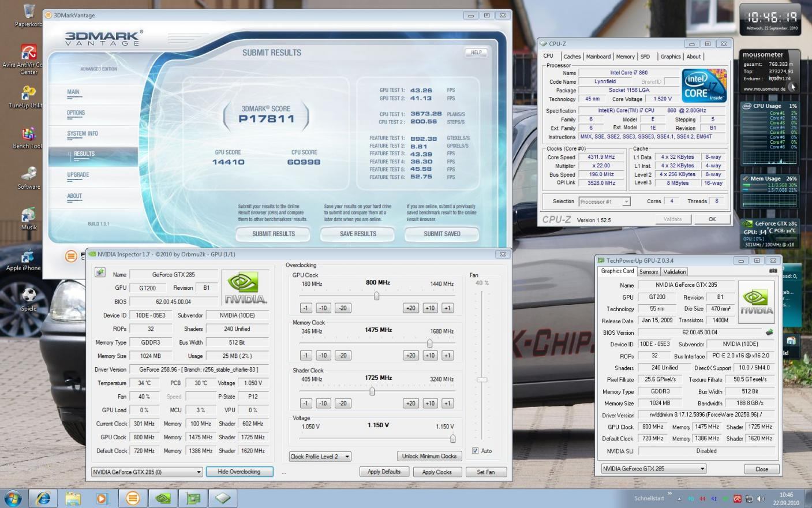Viewport: 812px width, 508px height.
Task: Click the Windows Start orb
Action: (13, 498)
